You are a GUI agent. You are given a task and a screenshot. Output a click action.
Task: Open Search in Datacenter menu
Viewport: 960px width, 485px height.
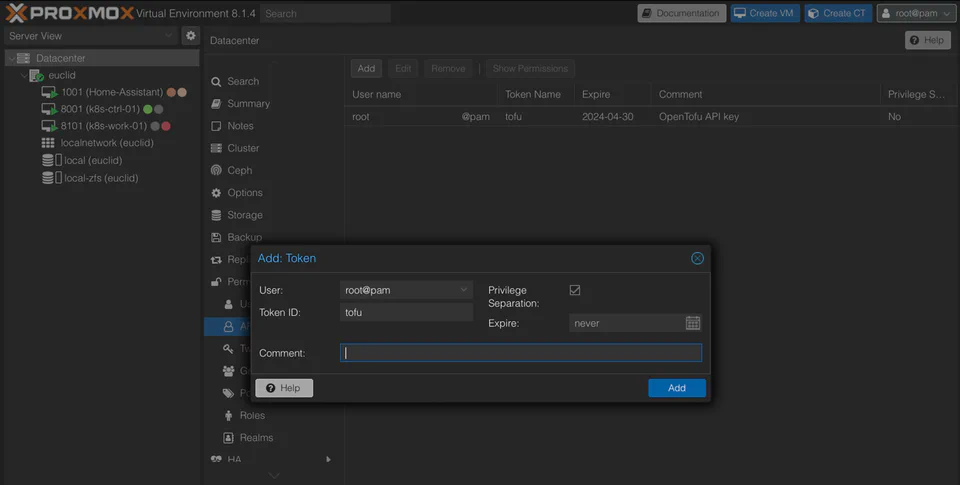(x=242, y=81)
